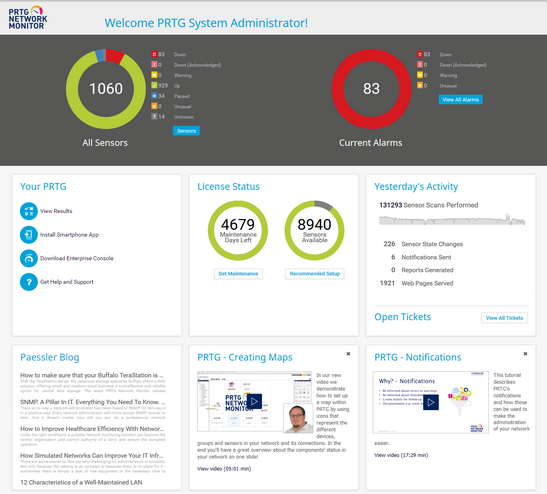Open the Simulated Networks blog post
The width and height of the screenshot is (547, 494).
point(92,456)
